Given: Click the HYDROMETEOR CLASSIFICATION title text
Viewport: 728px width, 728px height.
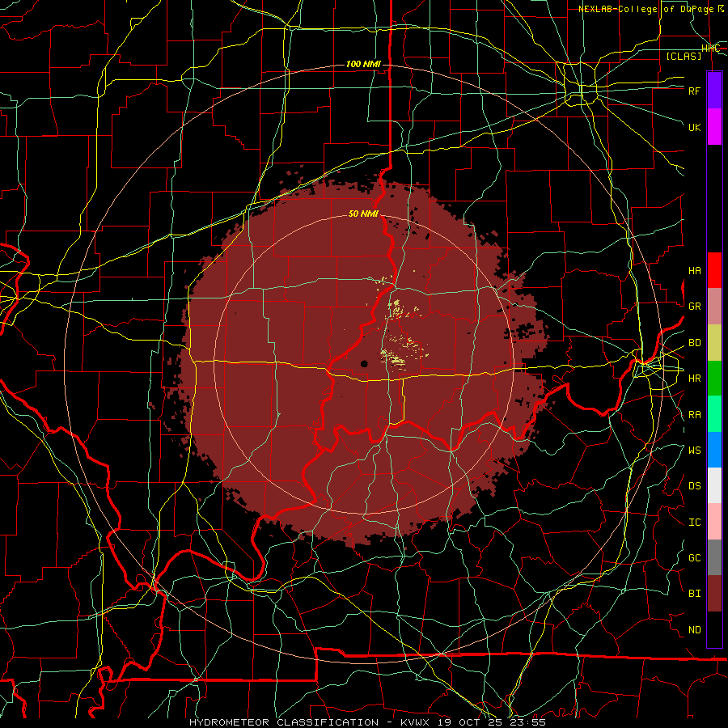Looking at the screenshot, I should pos(284,722).
